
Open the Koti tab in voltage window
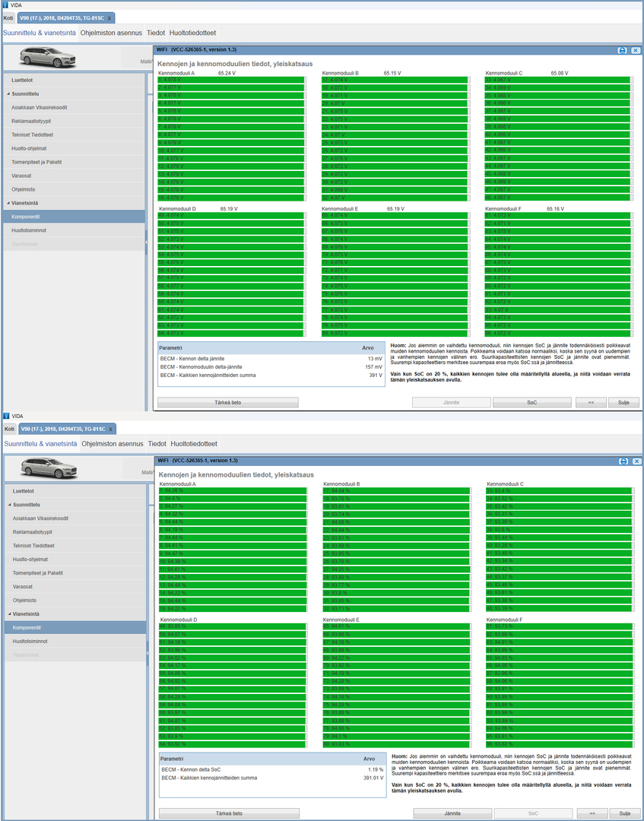click(x=8, y=18)
